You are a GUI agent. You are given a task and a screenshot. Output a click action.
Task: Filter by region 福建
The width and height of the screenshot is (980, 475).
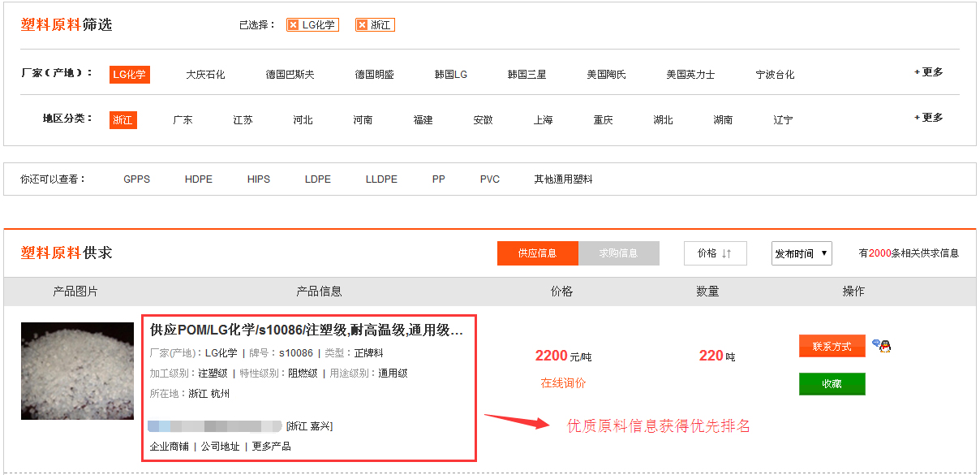coord(423,120)
